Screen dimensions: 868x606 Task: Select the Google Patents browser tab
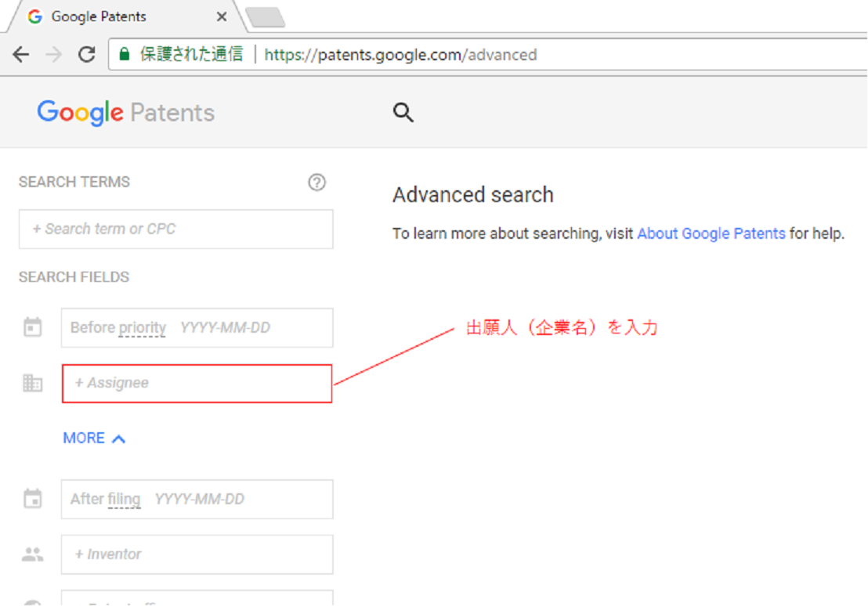126,16
